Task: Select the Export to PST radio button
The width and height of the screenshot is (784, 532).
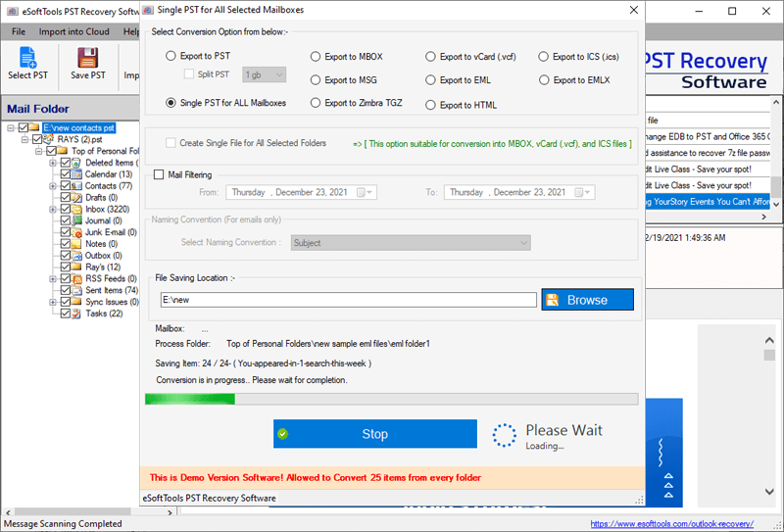Action: 171,56
